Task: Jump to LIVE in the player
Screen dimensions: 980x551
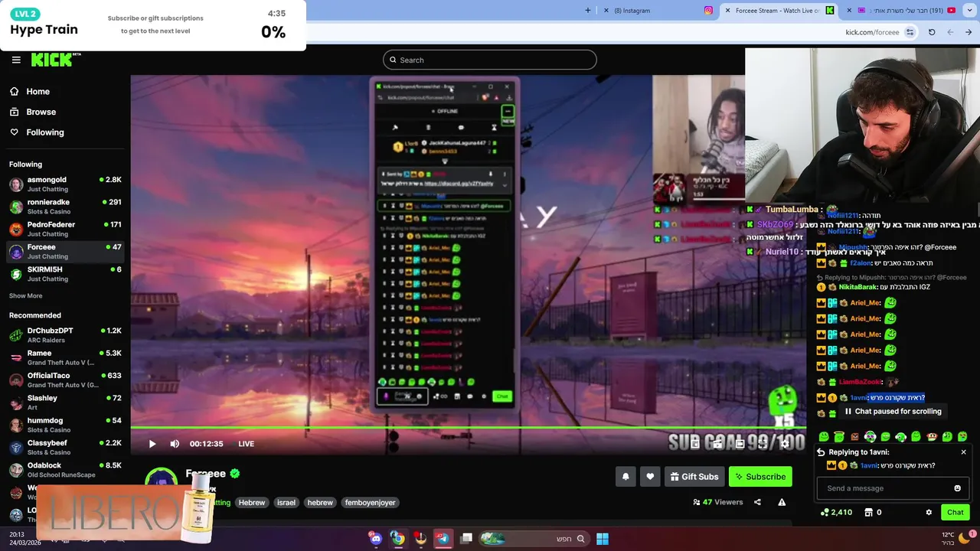Action: pos(246,444)
